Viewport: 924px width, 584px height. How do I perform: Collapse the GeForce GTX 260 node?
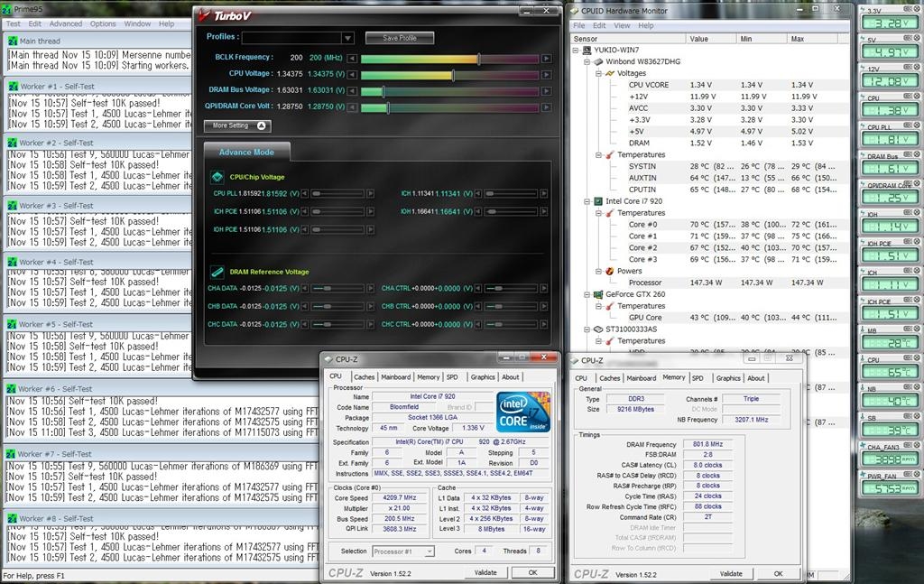[587, 294]
